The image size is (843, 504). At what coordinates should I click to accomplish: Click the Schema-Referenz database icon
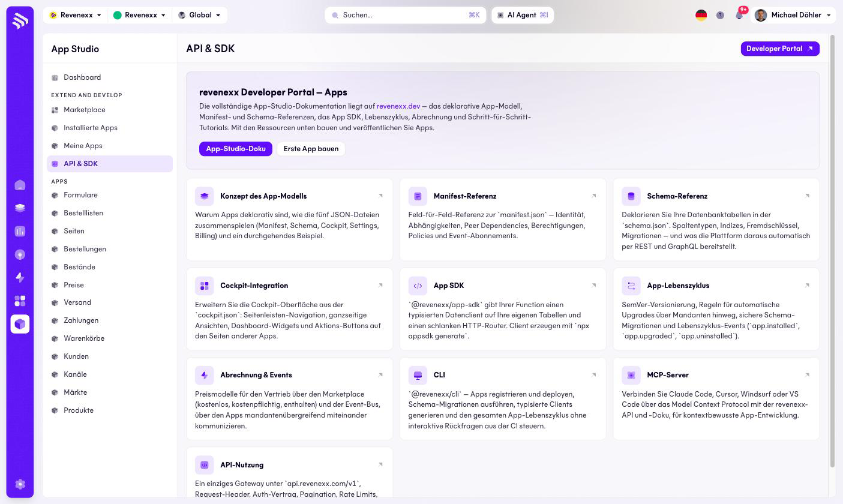pyautogui.click(x=631, y=196)
